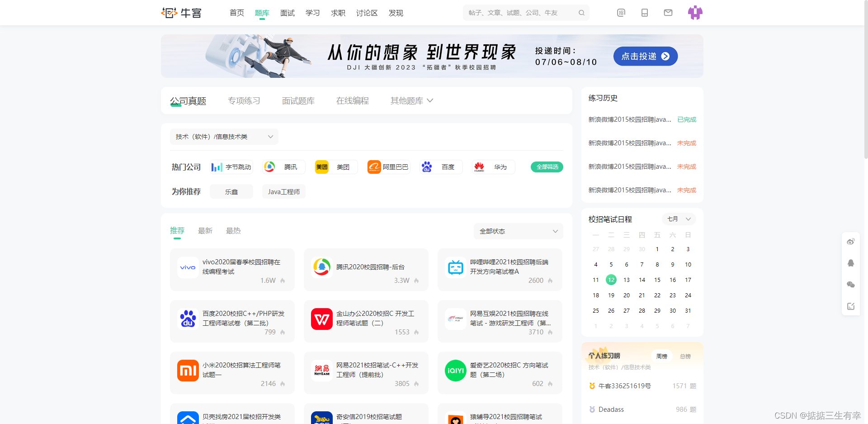Screen dimensions: 868x424
Task: Open 首页 in top navigation
Action: [237, 13]
